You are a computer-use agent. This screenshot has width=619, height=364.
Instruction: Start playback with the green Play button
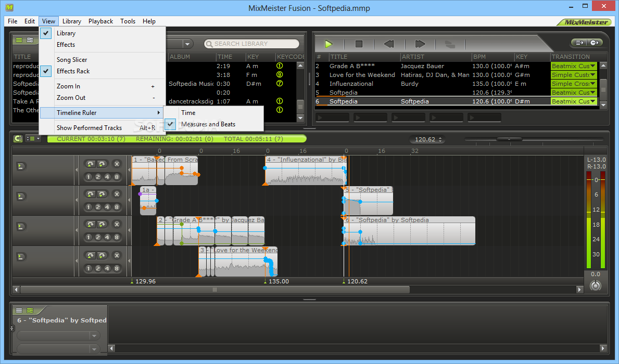pyautogui.click(x=329, y=44)
